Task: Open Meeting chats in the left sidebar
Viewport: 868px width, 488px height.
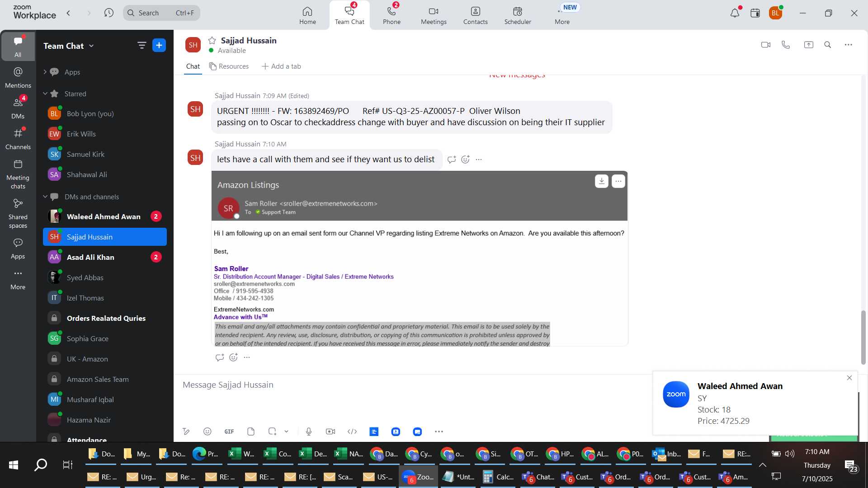Action: coord(18,174)
